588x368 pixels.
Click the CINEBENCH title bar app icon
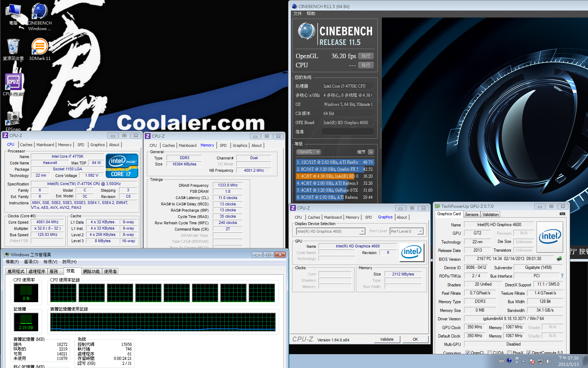(294, 6)
